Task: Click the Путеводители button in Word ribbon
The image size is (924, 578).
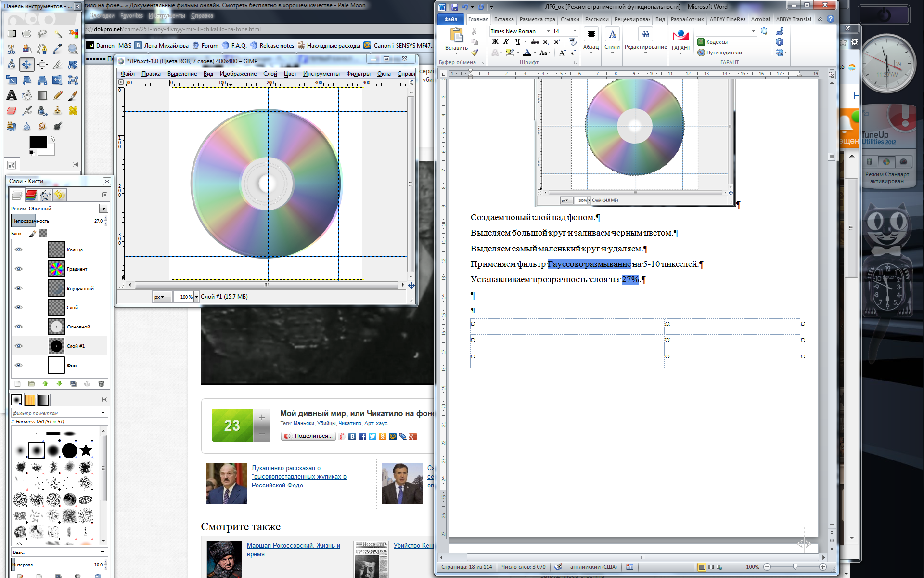Action: click(x=720, y=53)
